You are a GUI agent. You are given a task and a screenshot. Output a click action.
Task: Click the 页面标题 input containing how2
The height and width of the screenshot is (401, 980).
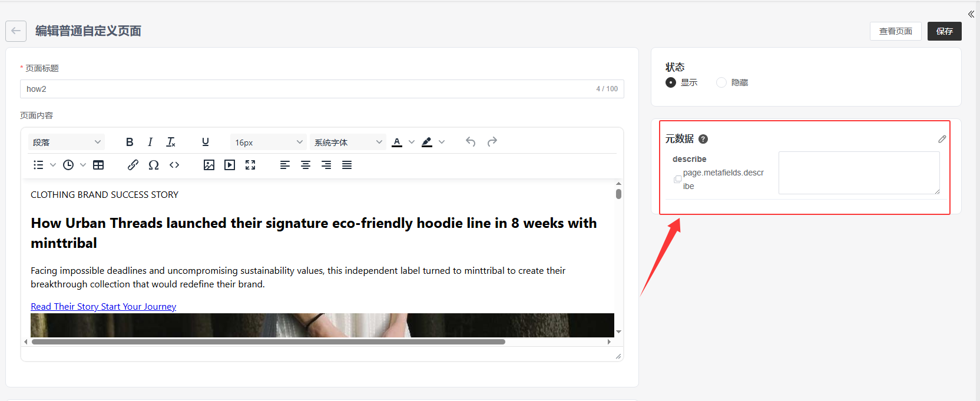(306, 89)
